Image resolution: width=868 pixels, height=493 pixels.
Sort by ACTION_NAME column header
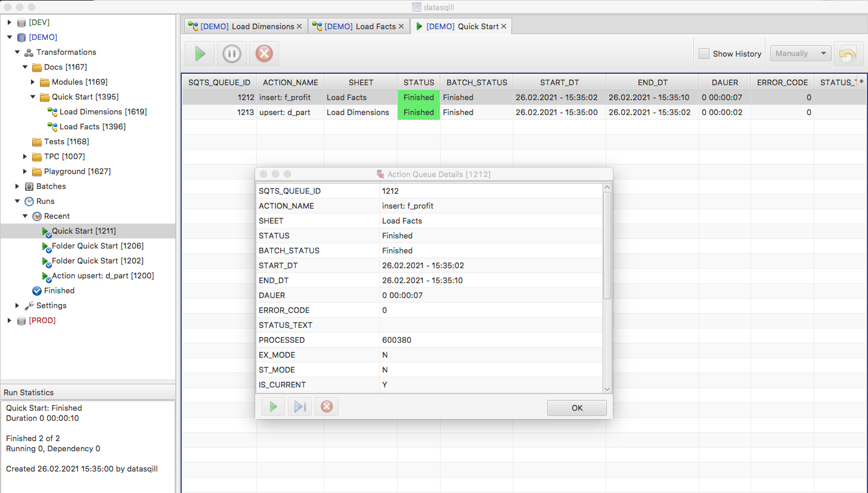coord(290,82)
